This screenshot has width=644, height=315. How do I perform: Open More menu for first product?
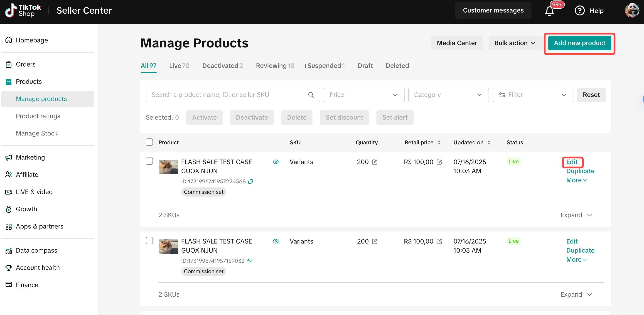576,180
